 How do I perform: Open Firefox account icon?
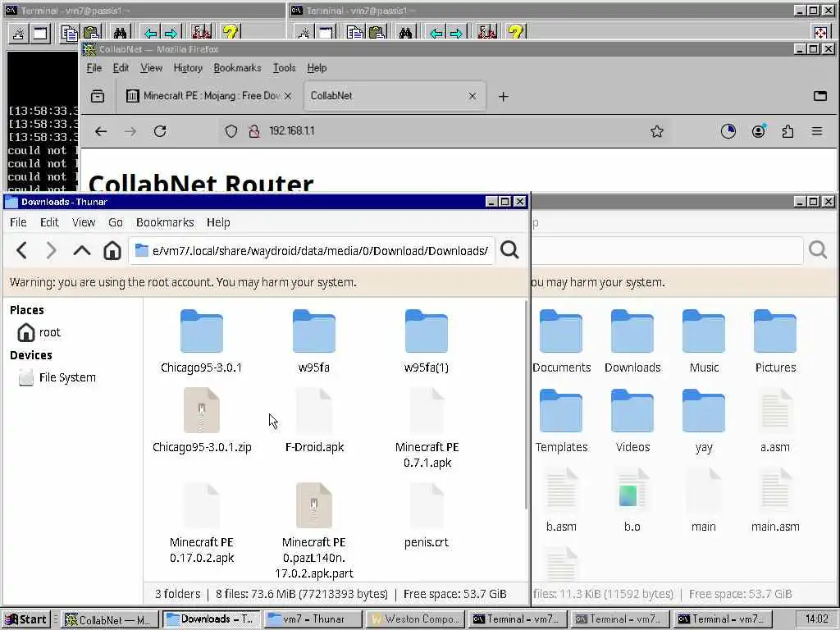point(759,131)
